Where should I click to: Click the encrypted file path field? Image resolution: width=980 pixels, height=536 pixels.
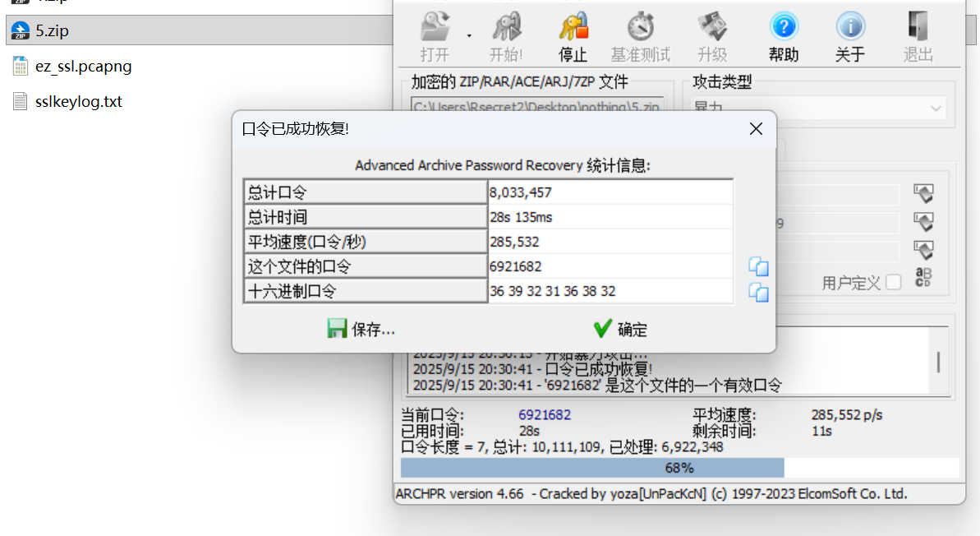click(537, 106)
